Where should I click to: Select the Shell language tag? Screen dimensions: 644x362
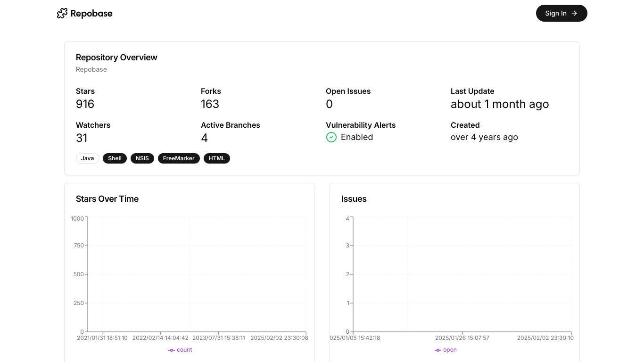pos(115,158)
